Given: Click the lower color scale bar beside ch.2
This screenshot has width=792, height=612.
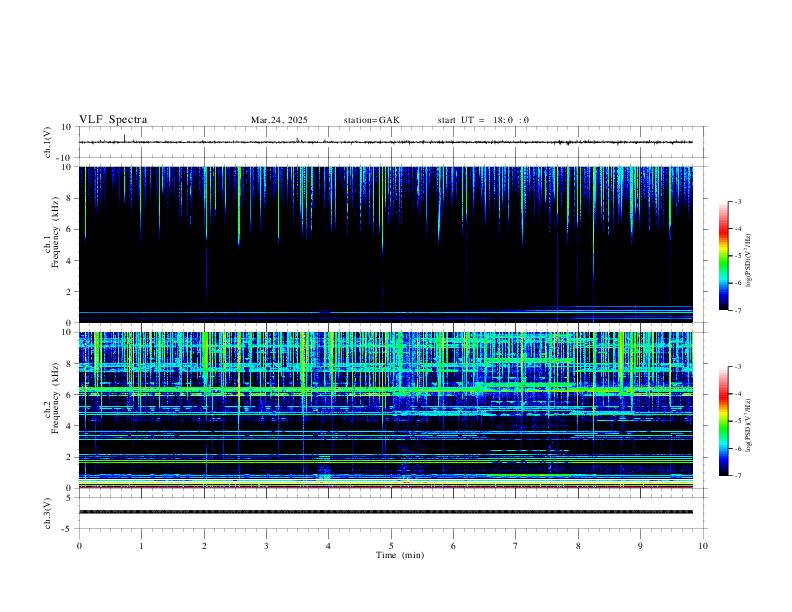Looking at the screenshot, I should click(724, 421).
